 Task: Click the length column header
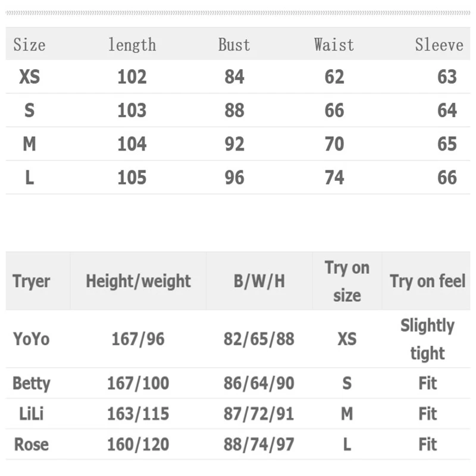coord(132,45)
